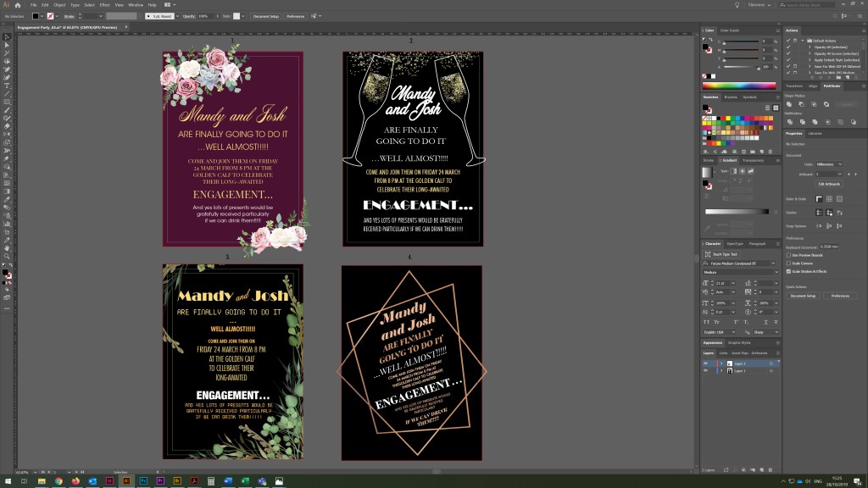Open the Units dropdown set to Millimeters
Screen dimensions: 868x488
click(x=828, y=164)
